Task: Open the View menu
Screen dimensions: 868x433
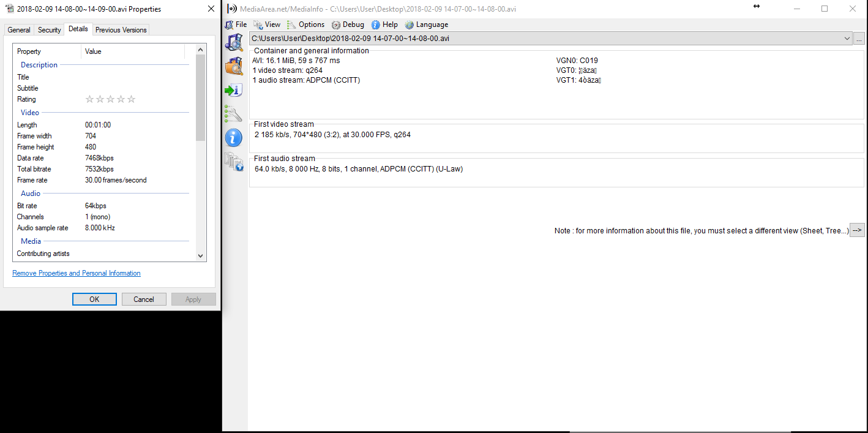Action: point(267,24)
